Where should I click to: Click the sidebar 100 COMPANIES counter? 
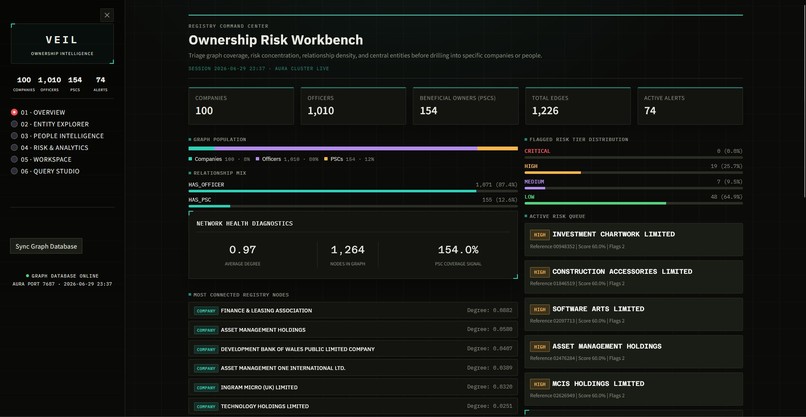(24, 83)
